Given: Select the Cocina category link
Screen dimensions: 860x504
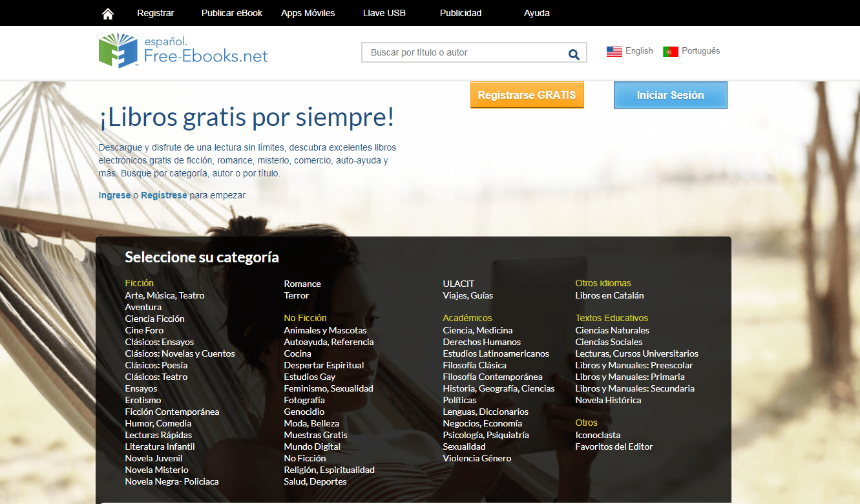Looking at the screenshot, I should (x=297, y=353).
